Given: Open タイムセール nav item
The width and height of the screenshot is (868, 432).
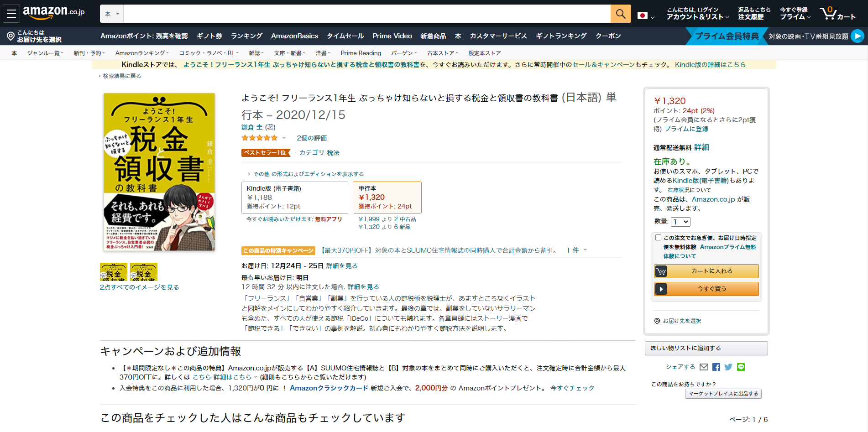Looking at the screenshot, I should click(345, 36).
